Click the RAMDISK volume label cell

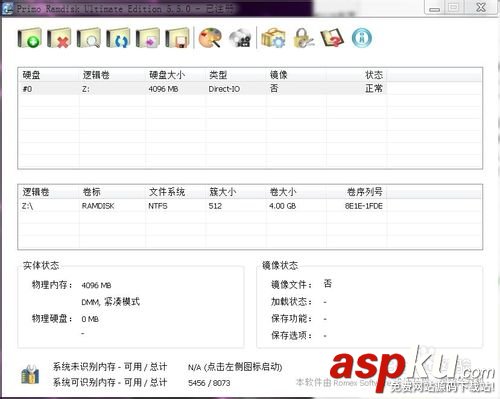[98, 206]
